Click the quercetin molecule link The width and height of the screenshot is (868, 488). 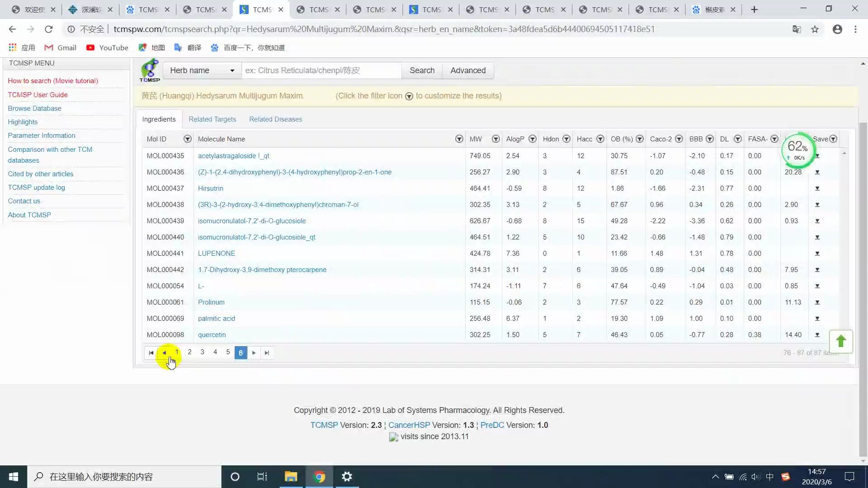[212, 334]
